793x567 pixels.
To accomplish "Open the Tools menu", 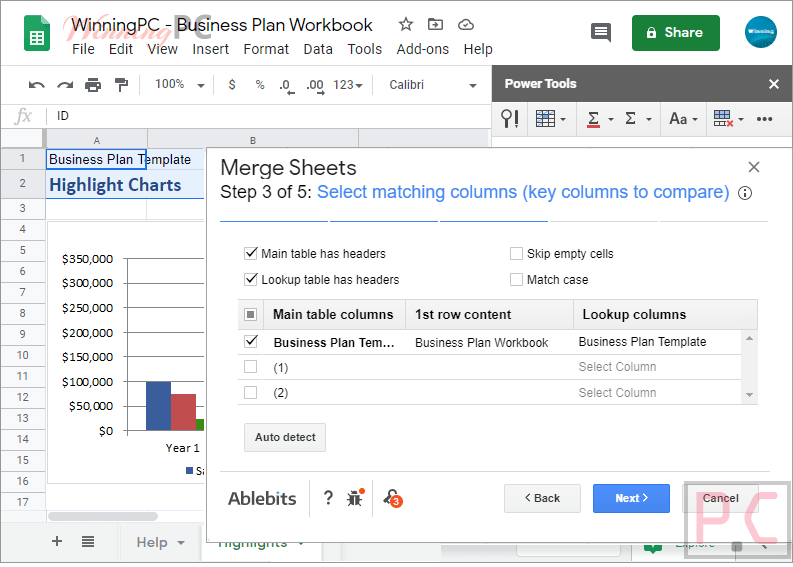I will (364, 50).
